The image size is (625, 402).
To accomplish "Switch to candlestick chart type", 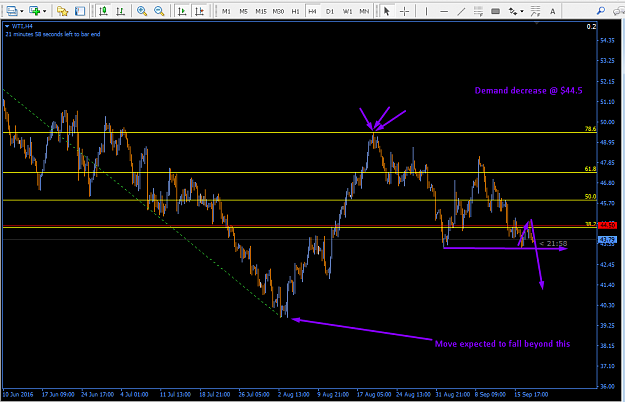I will click(x=103, y=11).
